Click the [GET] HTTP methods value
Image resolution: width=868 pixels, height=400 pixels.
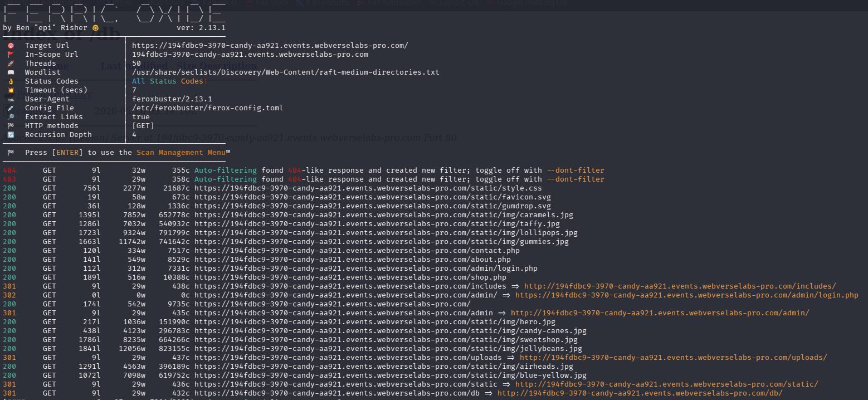(x=143, y=126)
